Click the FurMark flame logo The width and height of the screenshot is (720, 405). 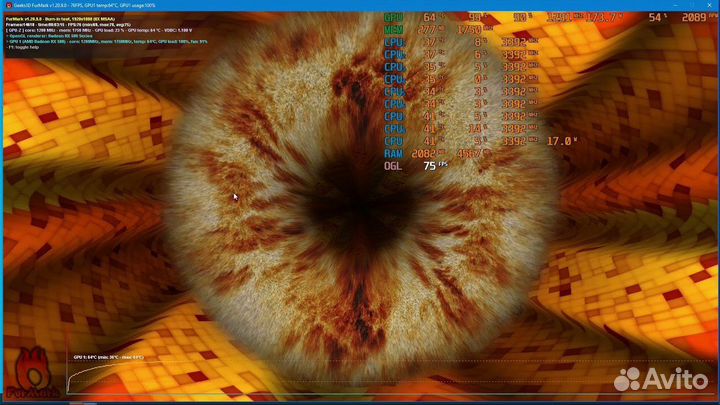click(x=33, y=373)
